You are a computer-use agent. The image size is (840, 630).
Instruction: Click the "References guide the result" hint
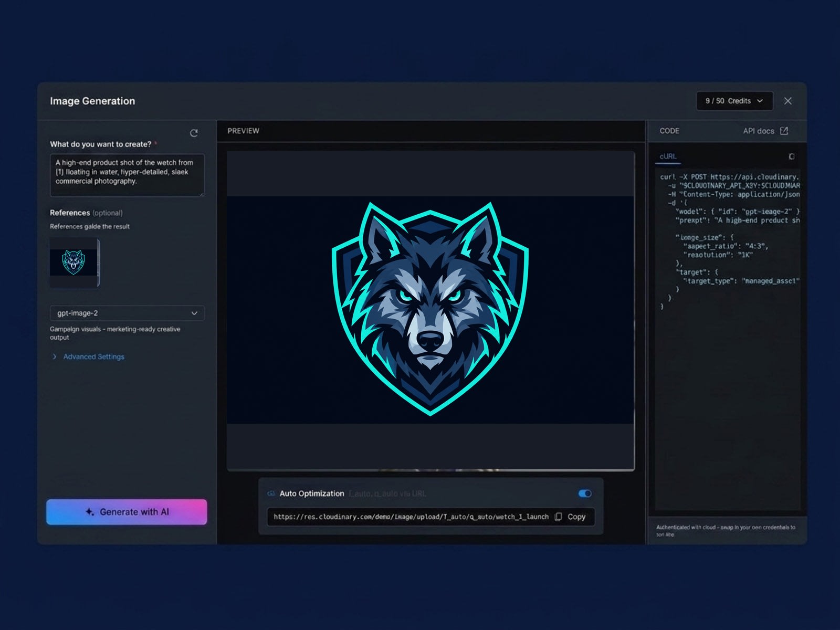[89, 226]
